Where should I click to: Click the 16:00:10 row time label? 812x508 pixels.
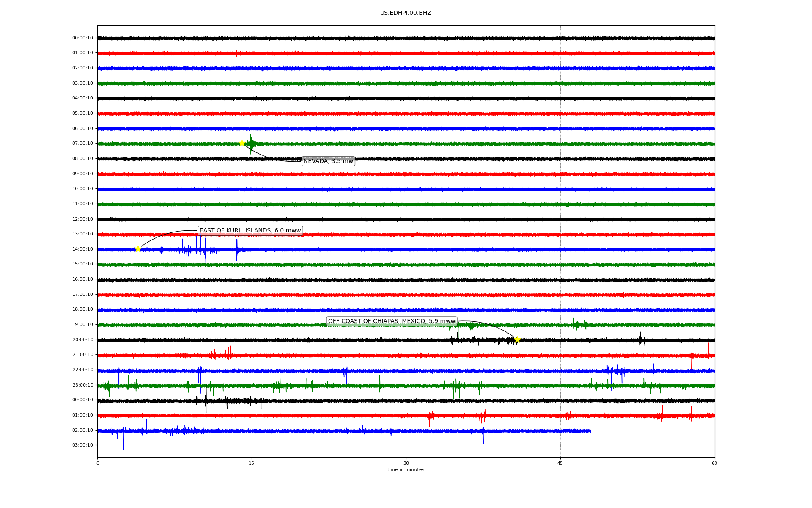82,279
